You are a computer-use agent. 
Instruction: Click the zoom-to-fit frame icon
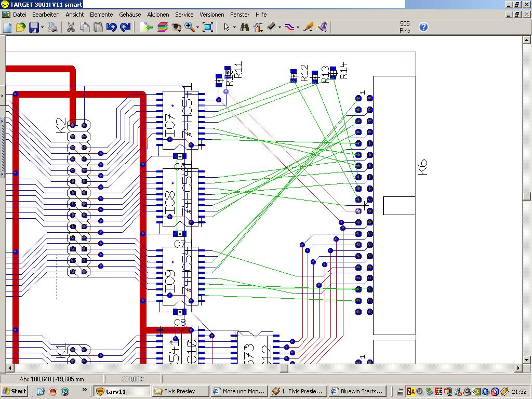tap(208, 28)
